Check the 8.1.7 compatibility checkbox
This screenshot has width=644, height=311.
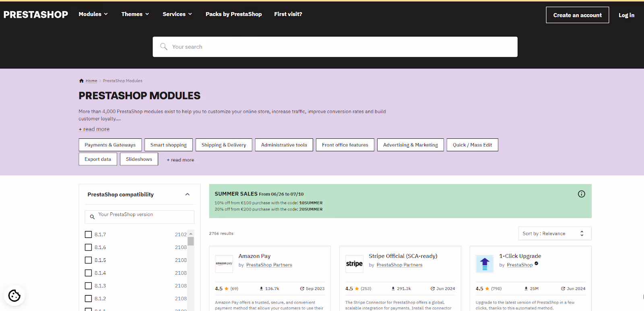[x=89, y=235]
